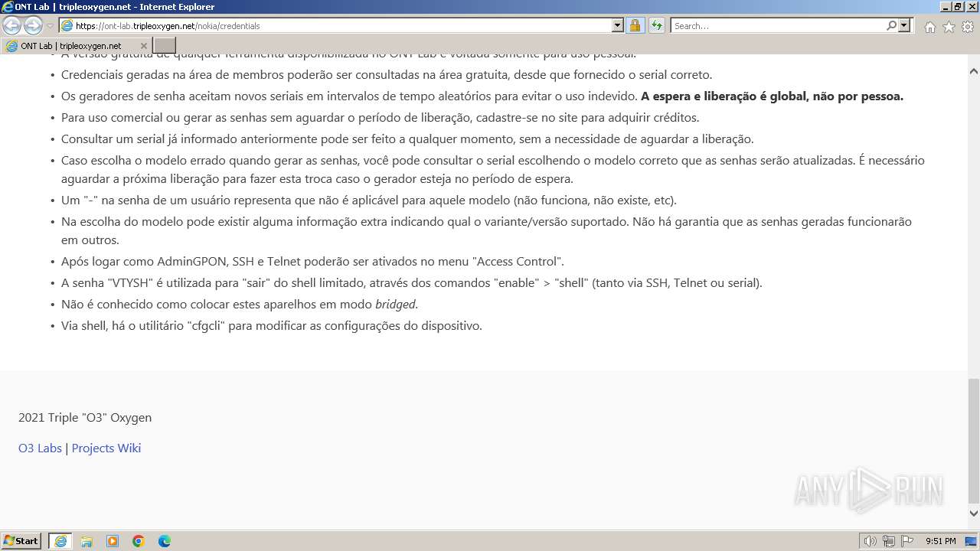
Task: Open the recent pages dropdown next to Forward
Action: [51, 26]
